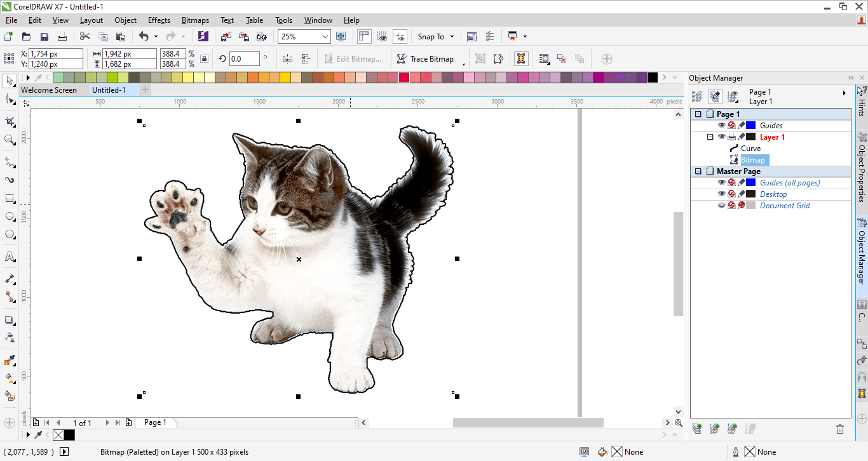The width and height of the screenshot is (868, 461).
Task: Select the Crop tool
Action: tap(10, 121)
